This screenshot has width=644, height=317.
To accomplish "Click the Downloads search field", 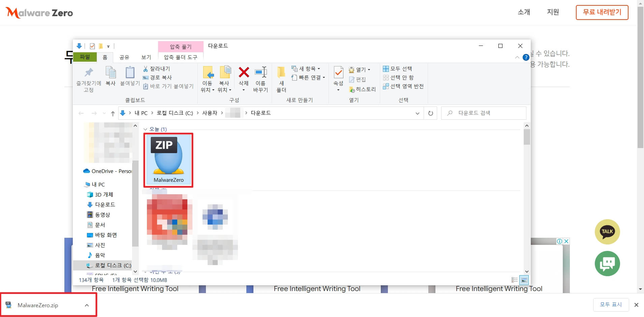I will (x=484, y=113).
